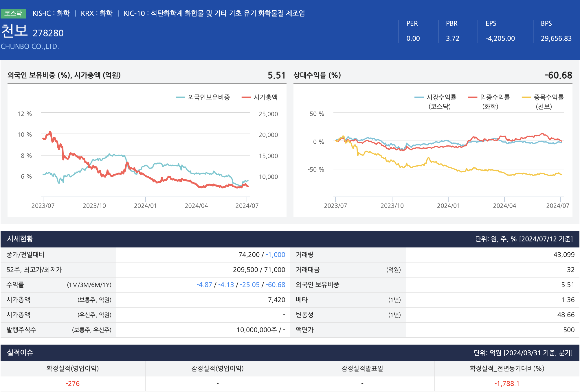Click the stock code 278280
Viewport: 580px width, 392px height.
(x=48, y=33)
